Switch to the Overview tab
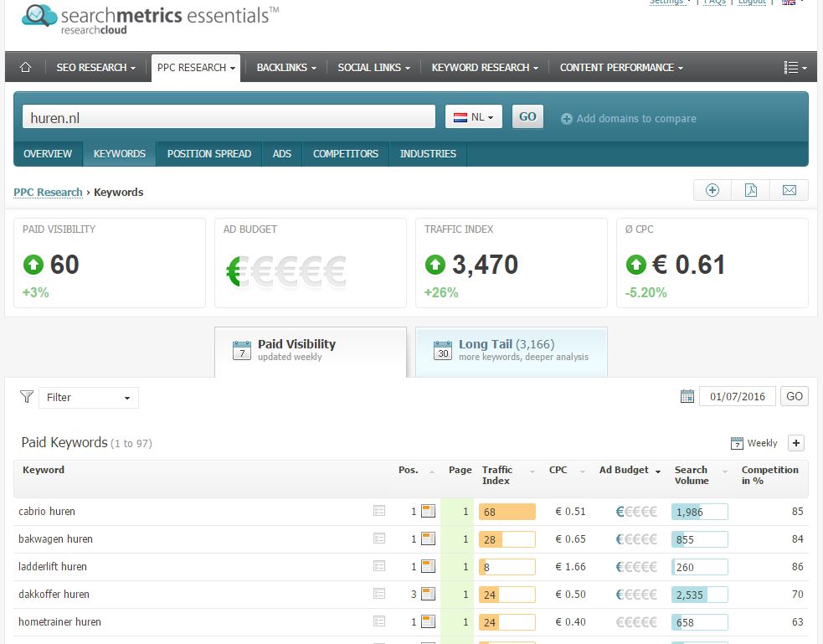The width and height of the screenshot is (823, 644). click(48, 154)
